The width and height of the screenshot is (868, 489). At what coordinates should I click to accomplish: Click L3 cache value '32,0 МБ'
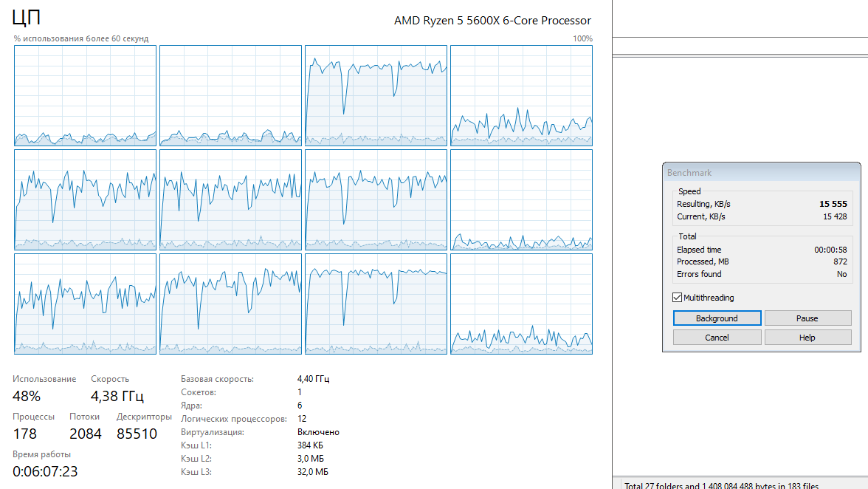313,472
